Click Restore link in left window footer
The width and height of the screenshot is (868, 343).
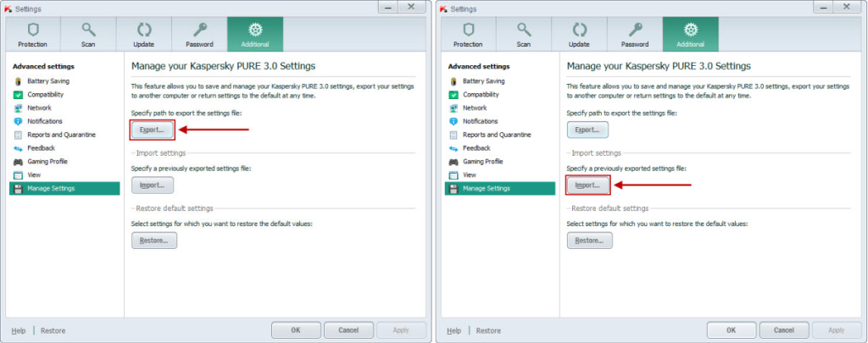point(53,331)
